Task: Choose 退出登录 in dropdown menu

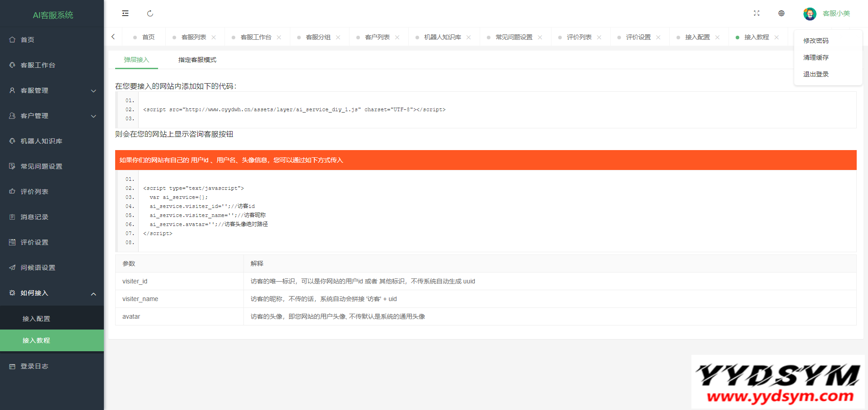Action: coord(816,74)
